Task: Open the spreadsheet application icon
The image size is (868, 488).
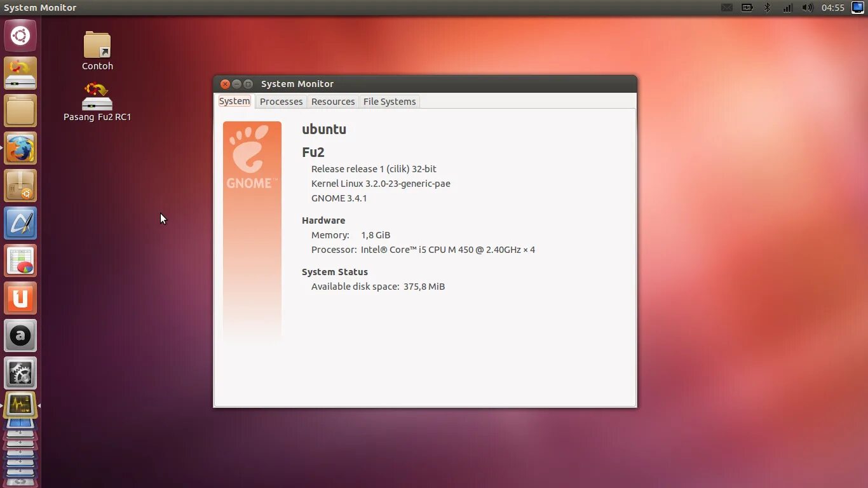Action: (x=20, y=261)
